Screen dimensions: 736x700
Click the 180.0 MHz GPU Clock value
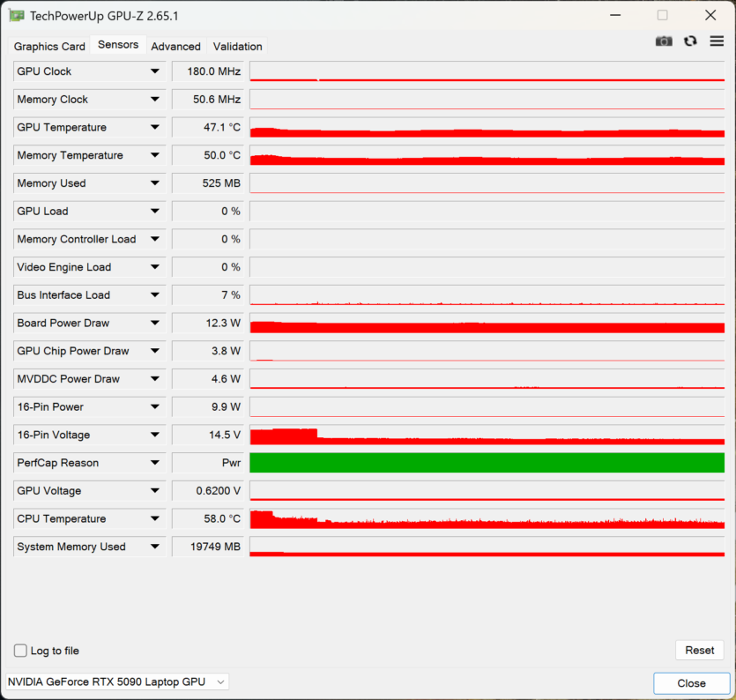208,71
